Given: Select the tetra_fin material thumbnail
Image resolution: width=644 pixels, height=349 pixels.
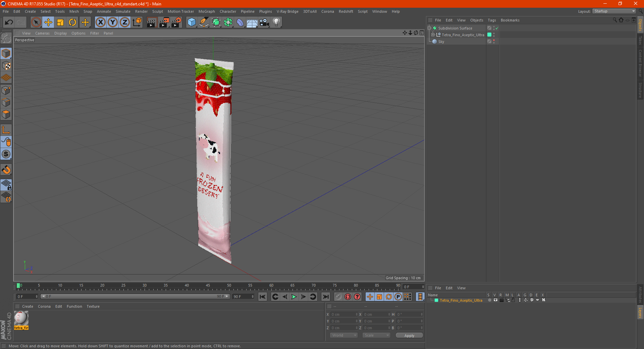Looking at the screenshot, I should pos(21,318).
